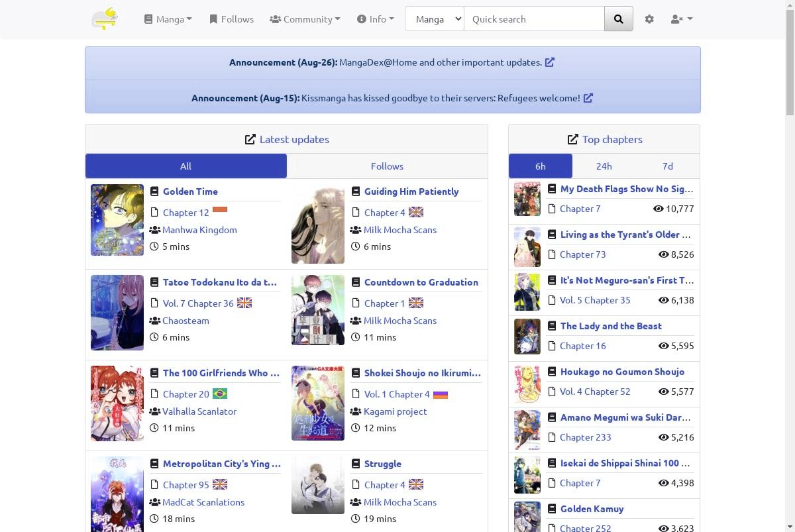Select the All tab in Latest updates
The width and height of the screenshot is (795, 532).
(x=186, y=166)
